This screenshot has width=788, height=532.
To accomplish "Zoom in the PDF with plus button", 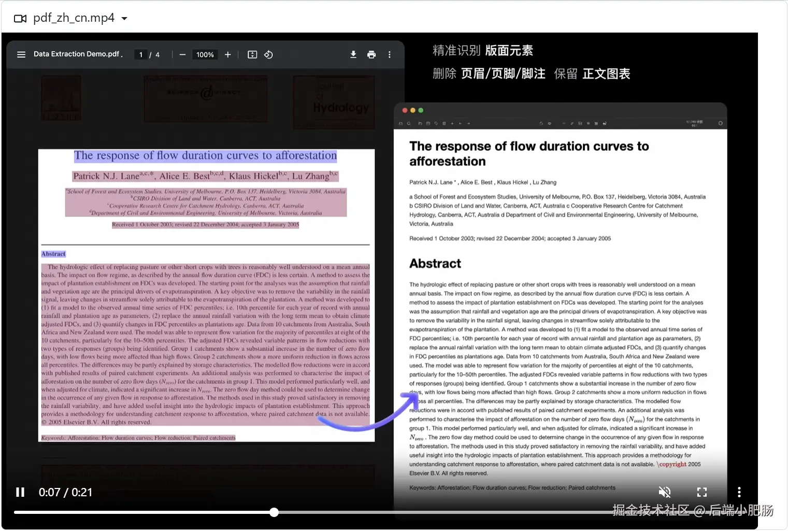I will pyautogui.click(x=227, y=54).
